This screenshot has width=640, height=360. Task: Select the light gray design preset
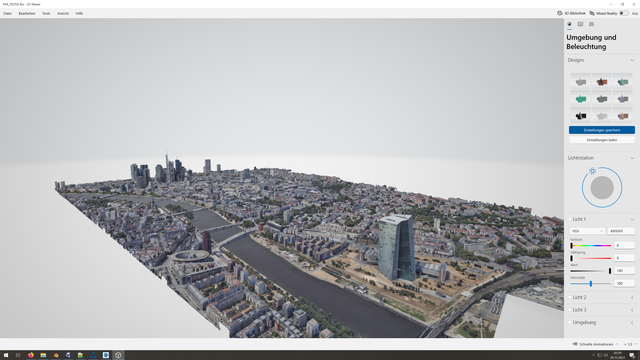point(580,82)
